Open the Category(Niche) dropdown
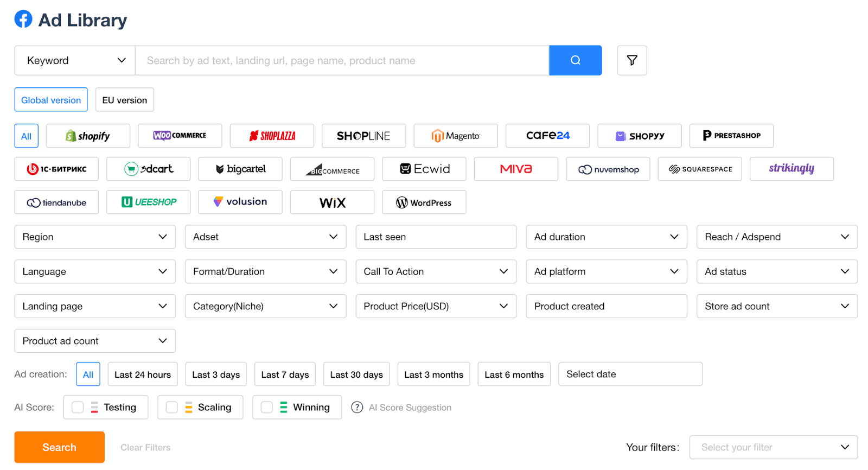 coord(266,306)
